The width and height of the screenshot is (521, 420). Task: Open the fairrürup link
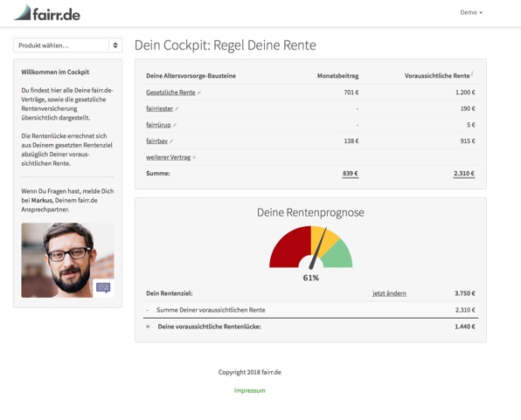click(x=158, y=125)
